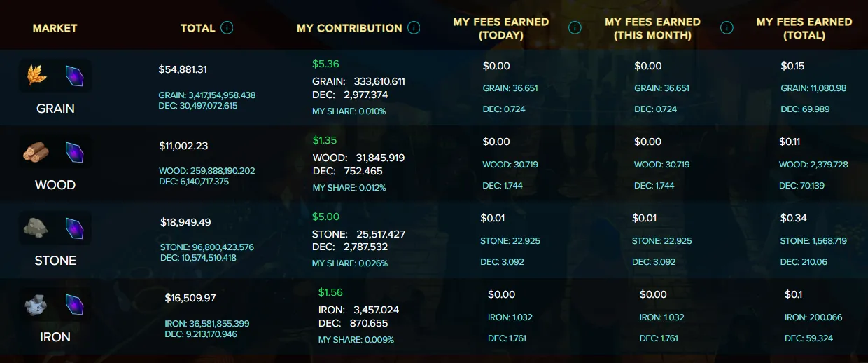The image size is (868, 363).
Task: Click the $5.00 stone contribution value
Action: point(325,217)
